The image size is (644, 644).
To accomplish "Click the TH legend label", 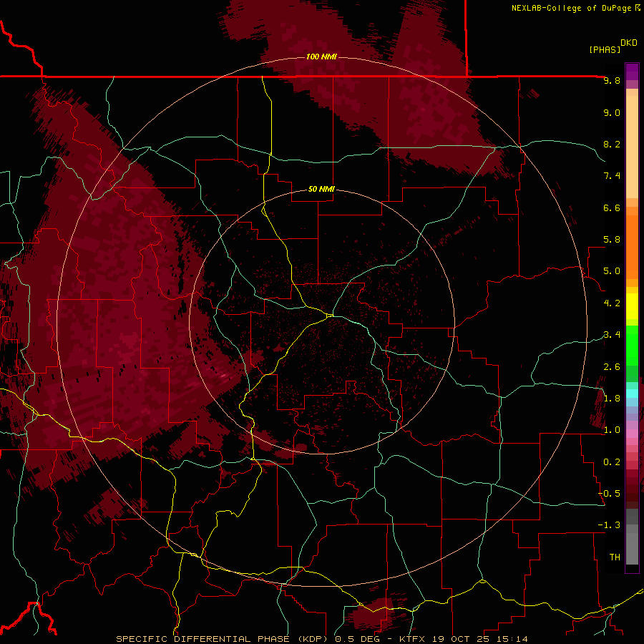I will click(615, 557).
